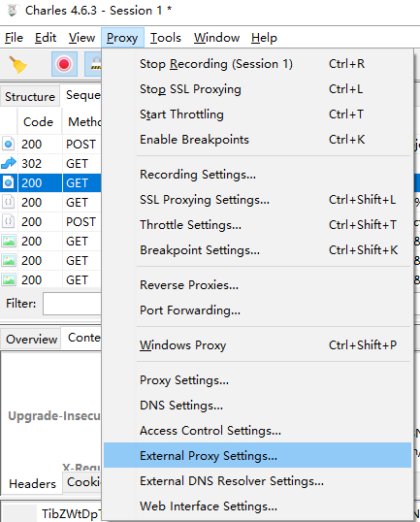Select the Headers tab at bottom

pyautogui.click(x=32, y=483)
